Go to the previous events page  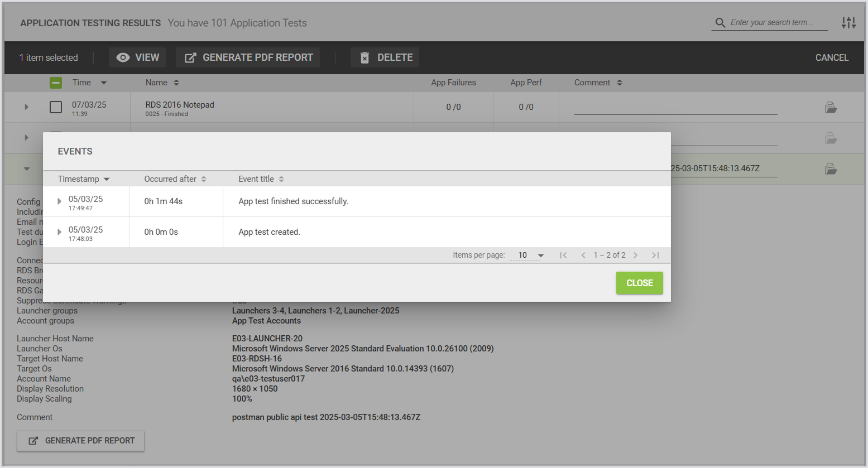click(583, 255)
